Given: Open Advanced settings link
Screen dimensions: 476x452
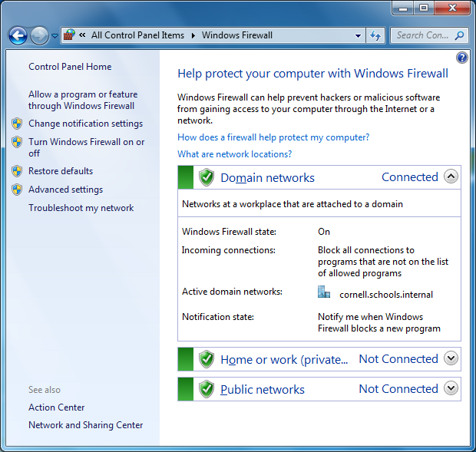Looking at the screenshot, I should tap(65, 190).
